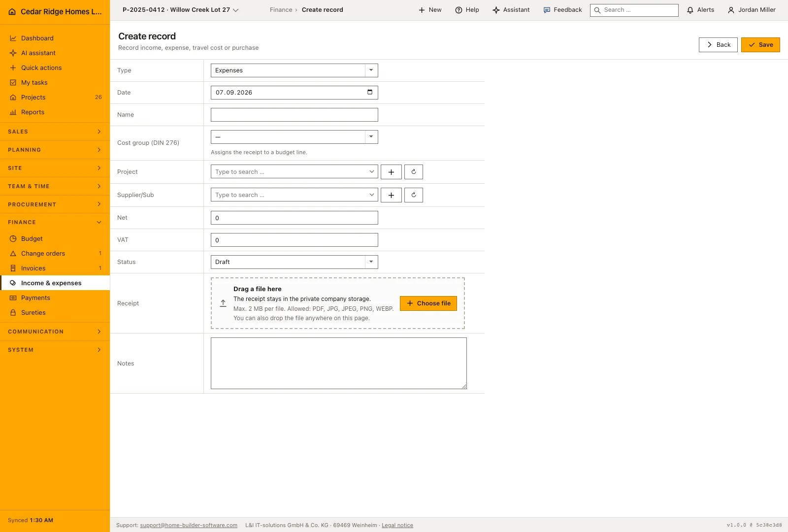Open Invoices under Finance
788x532 pixels.
55,268
